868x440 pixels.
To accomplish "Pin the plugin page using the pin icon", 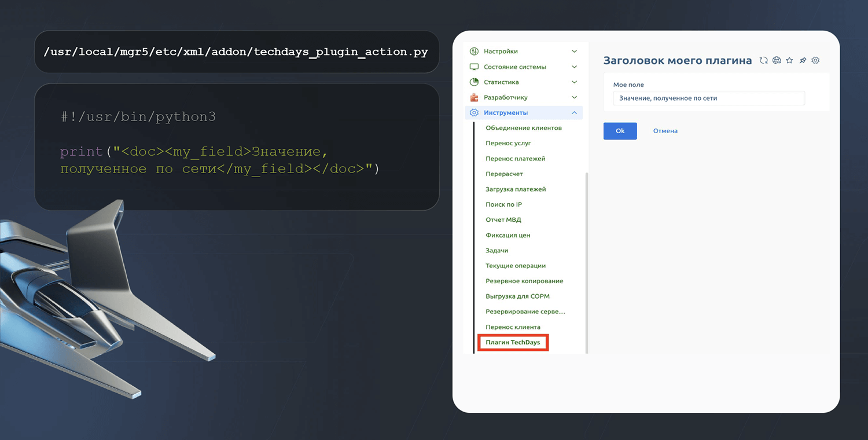I will click(x=803, y=60).
